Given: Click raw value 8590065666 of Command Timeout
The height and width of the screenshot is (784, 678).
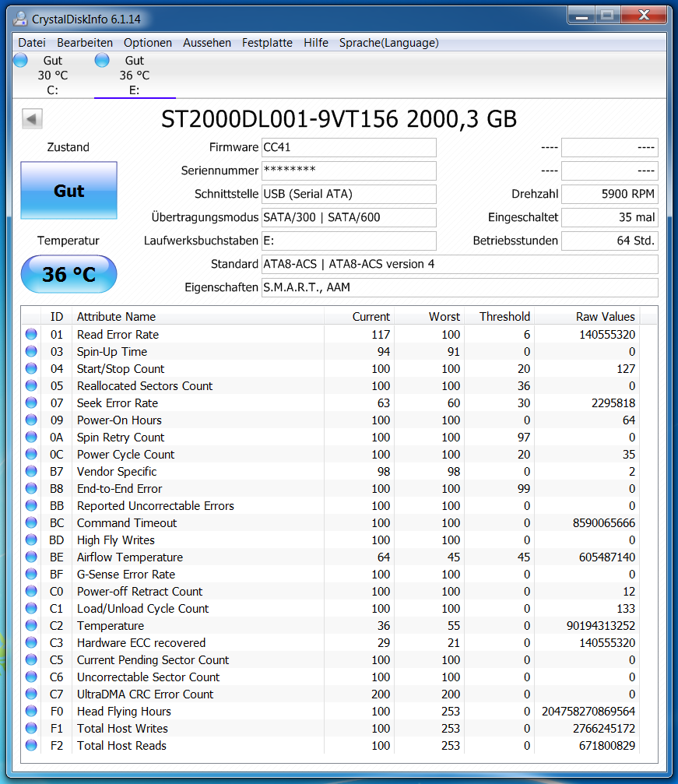Looking at the screenshot, I should [x=604, y=523].
